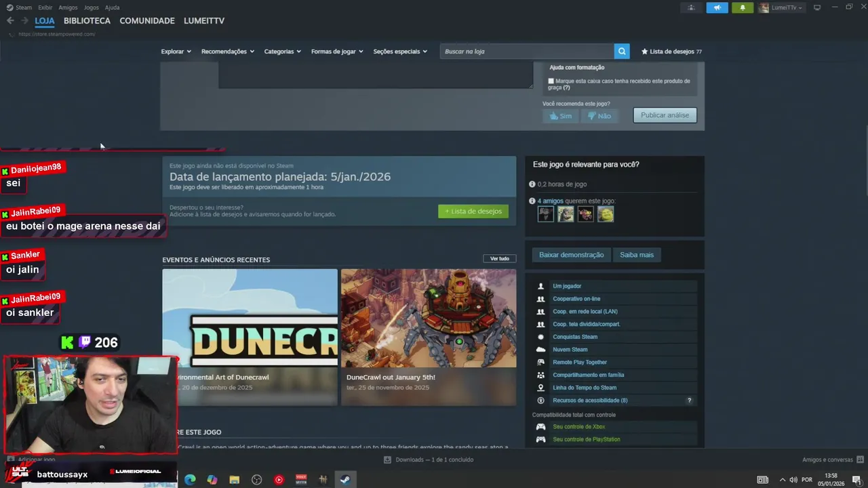868x488 pixels.
Task: Open the 4 amigos link
Action: [x=550, y=201]
